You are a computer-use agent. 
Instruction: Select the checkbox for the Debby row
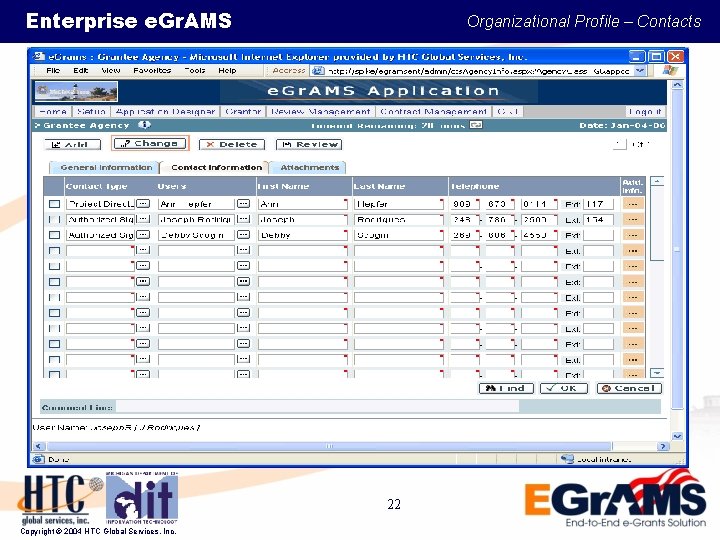pos(55,235)
